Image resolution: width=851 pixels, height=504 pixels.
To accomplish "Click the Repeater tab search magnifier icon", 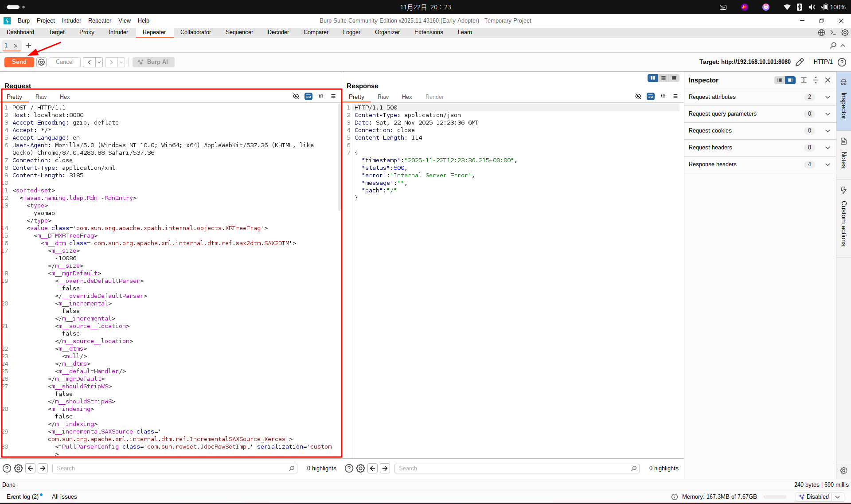I will [833, 45].
